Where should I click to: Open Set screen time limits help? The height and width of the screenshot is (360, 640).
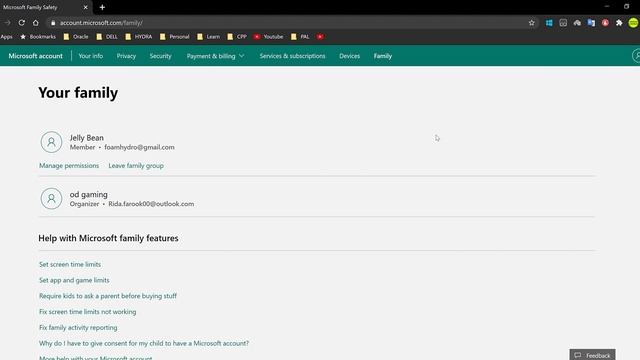click(x=70, y=264)
